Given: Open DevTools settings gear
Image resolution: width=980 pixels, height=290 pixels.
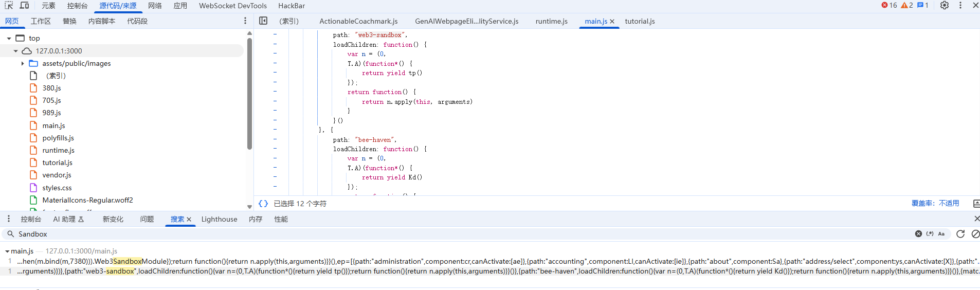Looking at the screenshot, I should click(x=945, y=5).
